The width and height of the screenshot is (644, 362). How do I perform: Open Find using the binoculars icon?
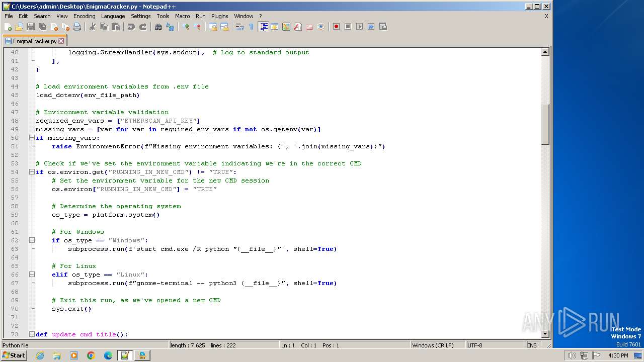pyautogui.click(x=158, y=27)
